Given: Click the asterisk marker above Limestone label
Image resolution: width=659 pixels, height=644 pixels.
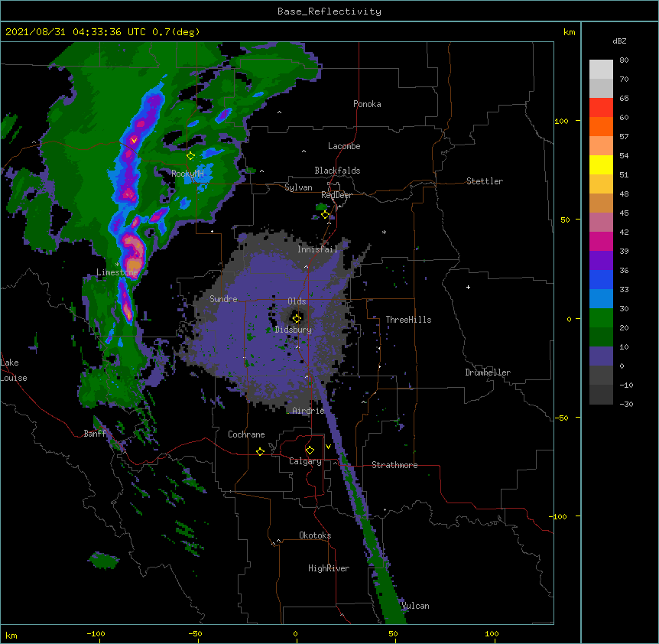Looking at the screenshot, I should tap(117, 265).
